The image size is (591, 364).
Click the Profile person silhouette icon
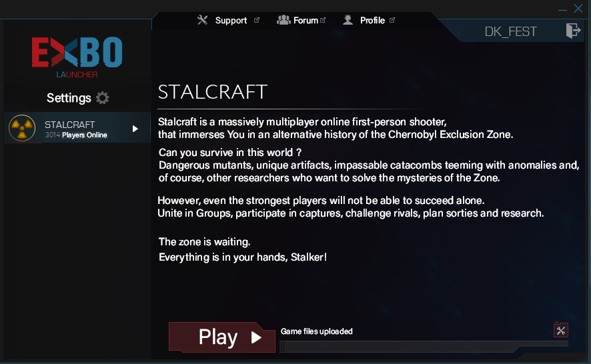pos(348,20)
